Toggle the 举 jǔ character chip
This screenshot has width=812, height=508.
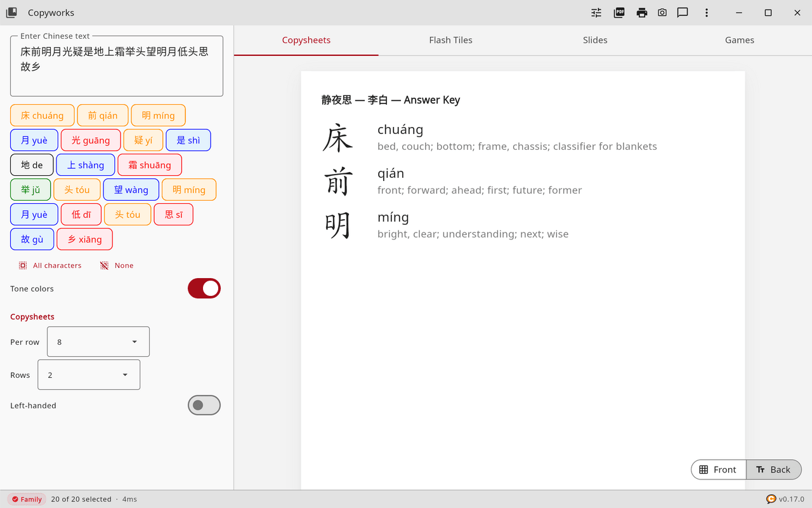[x=30, y=190]
